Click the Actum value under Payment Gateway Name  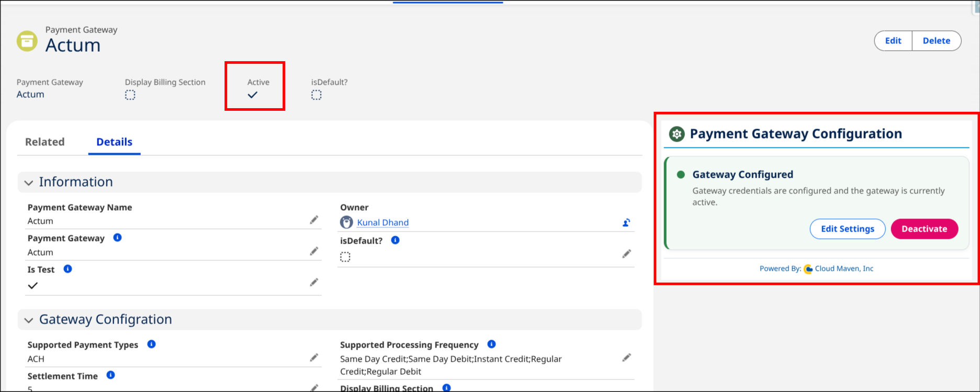[x=40, y=221]
